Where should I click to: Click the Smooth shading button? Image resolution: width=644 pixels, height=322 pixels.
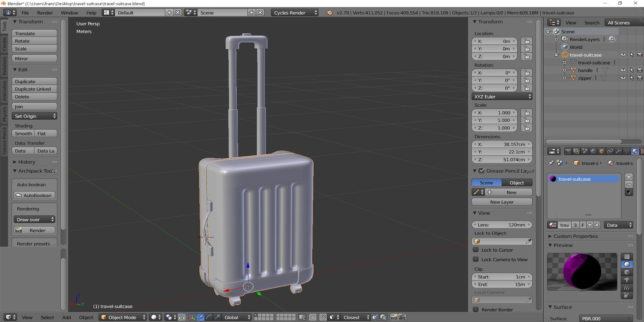[23, 133]
